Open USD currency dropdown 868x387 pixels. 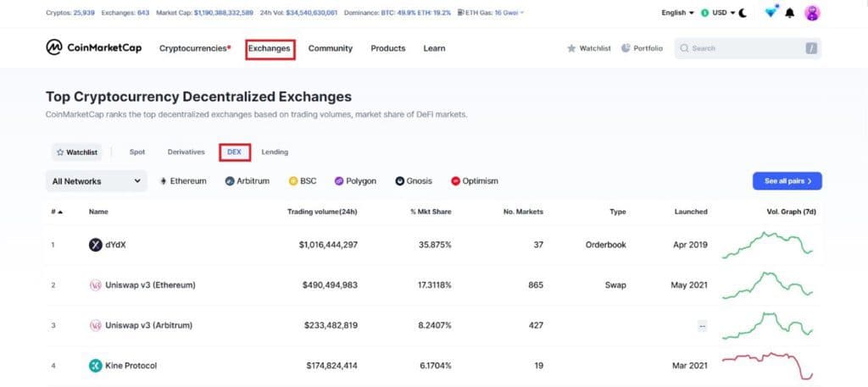pyautogui.click(x=717, y=13)
